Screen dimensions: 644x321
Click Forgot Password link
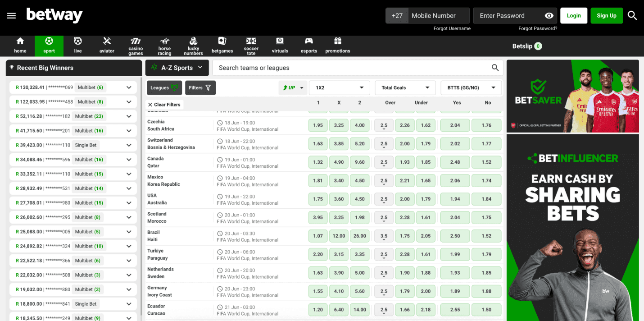[538, 28]
